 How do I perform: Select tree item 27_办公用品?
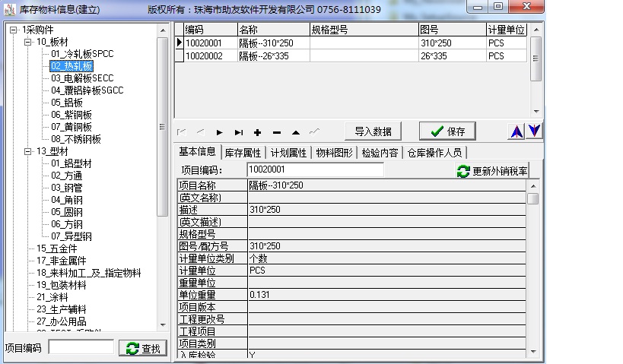click(x=62, y=322)
